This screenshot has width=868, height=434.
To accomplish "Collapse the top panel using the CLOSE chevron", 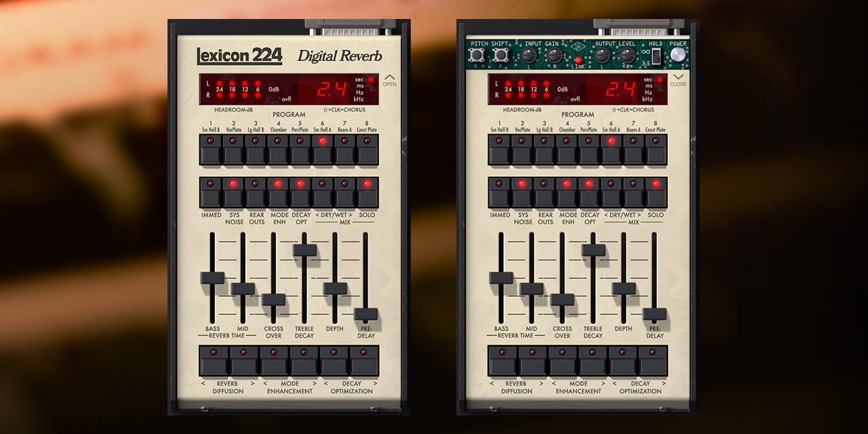I will point(677,76).
